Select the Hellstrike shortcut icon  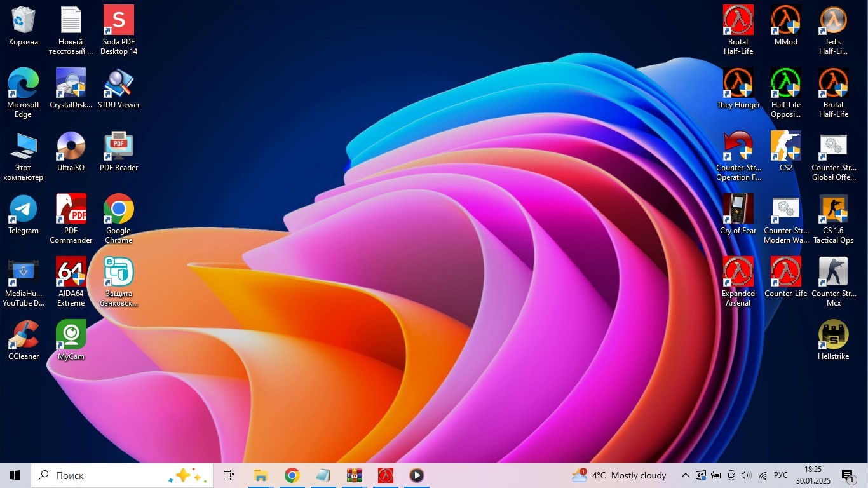pyautogui.click(x=833, y=335)
